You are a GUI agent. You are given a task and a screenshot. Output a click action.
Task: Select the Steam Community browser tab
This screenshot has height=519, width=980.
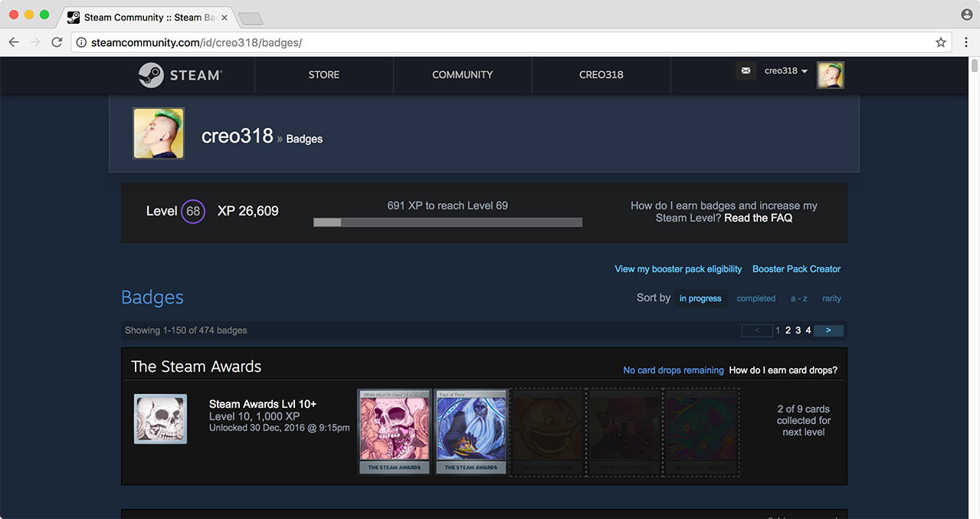coord(146,18)
